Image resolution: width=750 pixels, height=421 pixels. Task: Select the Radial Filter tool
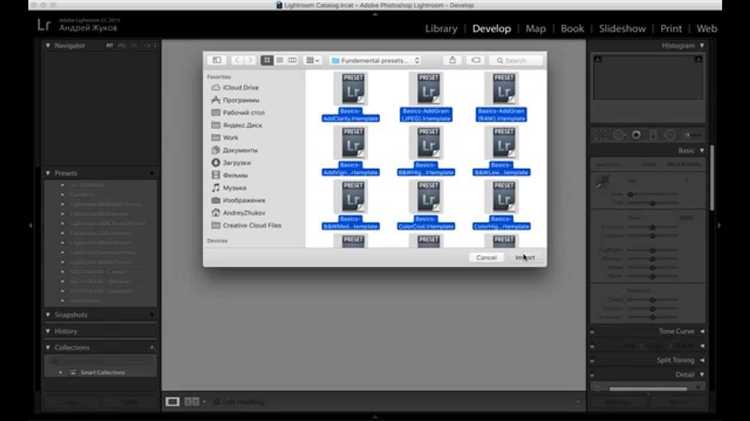point(670,135)
